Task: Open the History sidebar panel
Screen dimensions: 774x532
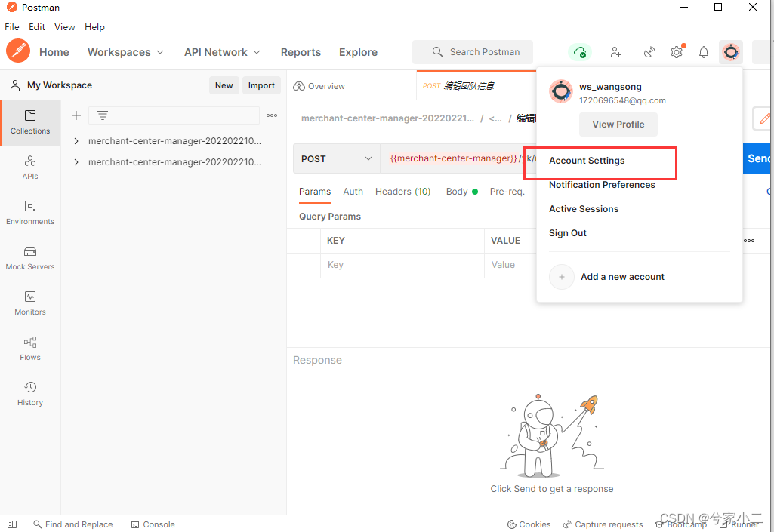Action: pyautogui.click(x=30, y=394)
